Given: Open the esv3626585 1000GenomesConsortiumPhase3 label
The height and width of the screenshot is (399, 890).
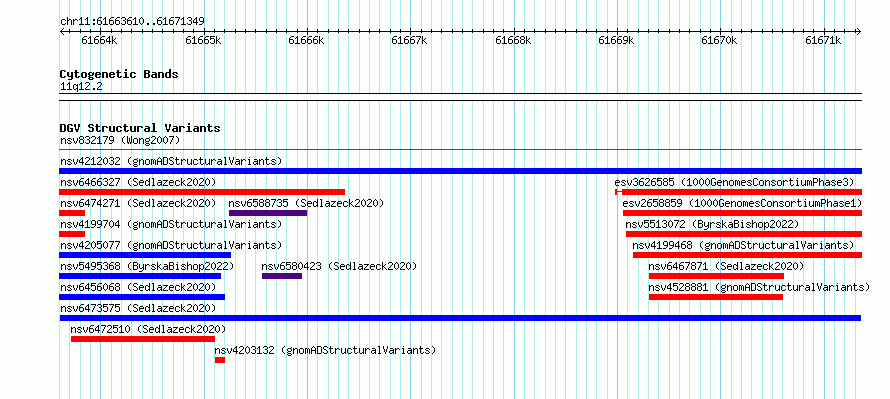Looking at the screenshot, I should coord(734,182).
